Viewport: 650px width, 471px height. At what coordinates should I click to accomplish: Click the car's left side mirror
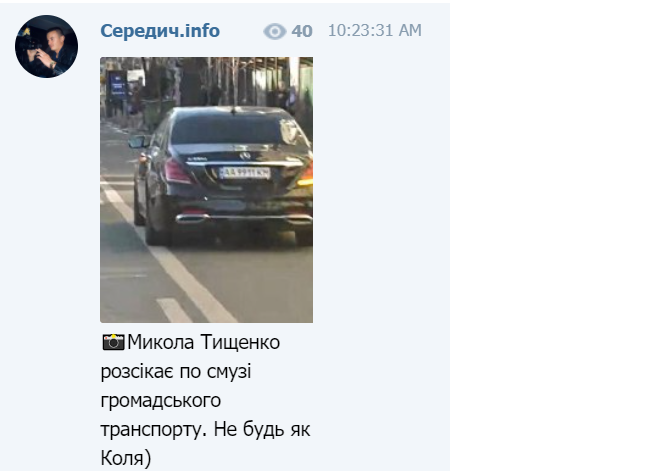click(138, 142)
